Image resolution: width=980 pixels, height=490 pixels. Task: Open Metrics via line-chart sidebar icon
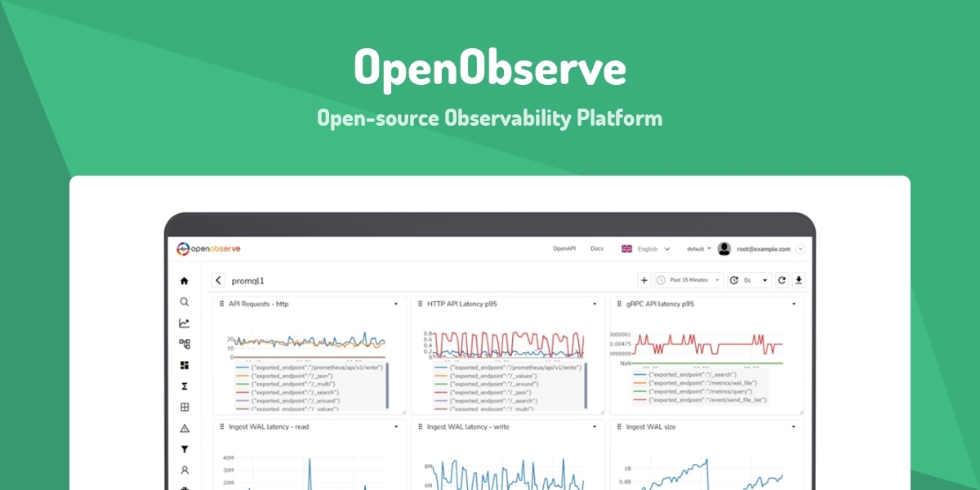[x=185, y=323]
